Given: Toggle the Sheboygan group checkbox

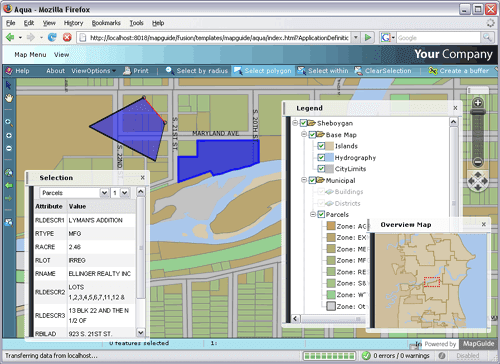Looking at the screenshot, I should (x=303, y=123).
